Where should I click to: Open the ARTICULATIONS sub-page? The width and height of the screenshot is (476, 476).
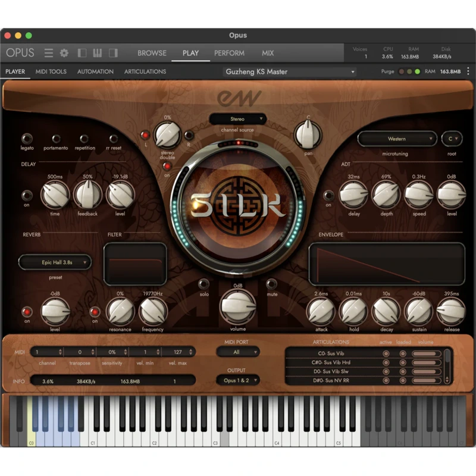pos(145,71)
